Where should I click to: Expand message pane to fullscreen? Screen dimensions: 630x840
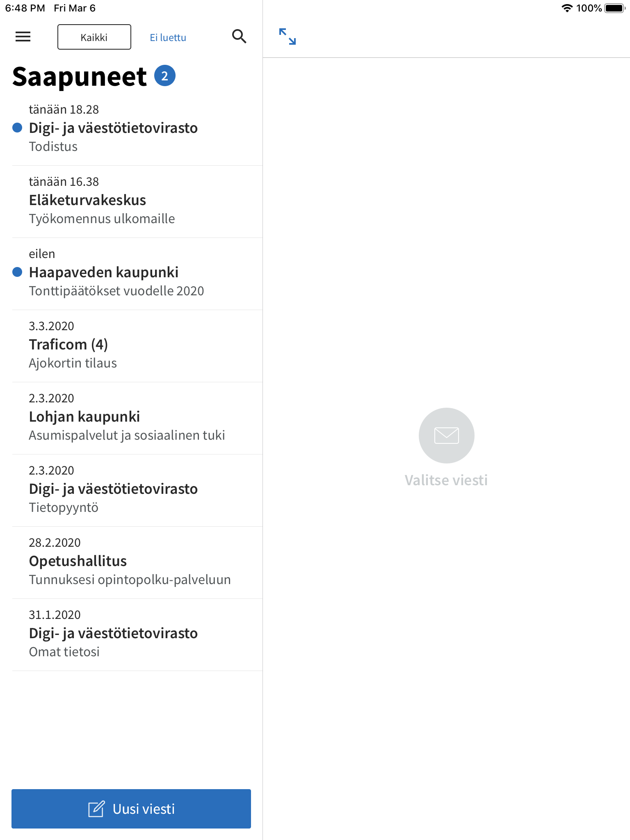tap(287, 37)
